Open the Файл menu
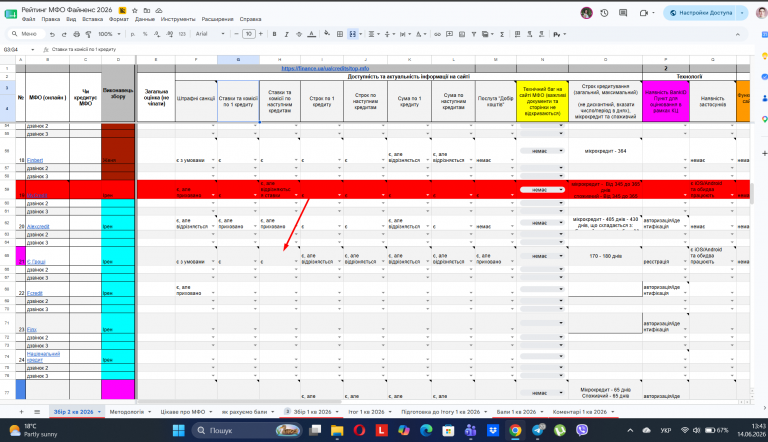Viewport: 768px width, 442px height. tap(28, 19)
